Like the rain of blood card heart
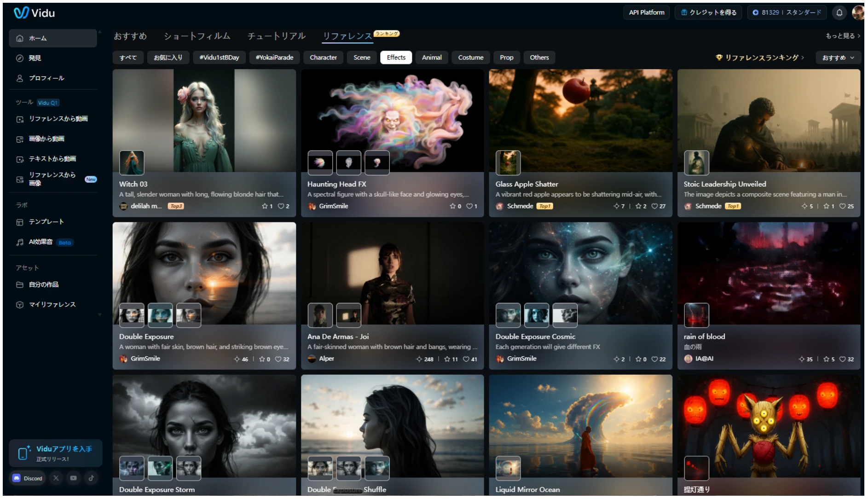 [842, 359]
